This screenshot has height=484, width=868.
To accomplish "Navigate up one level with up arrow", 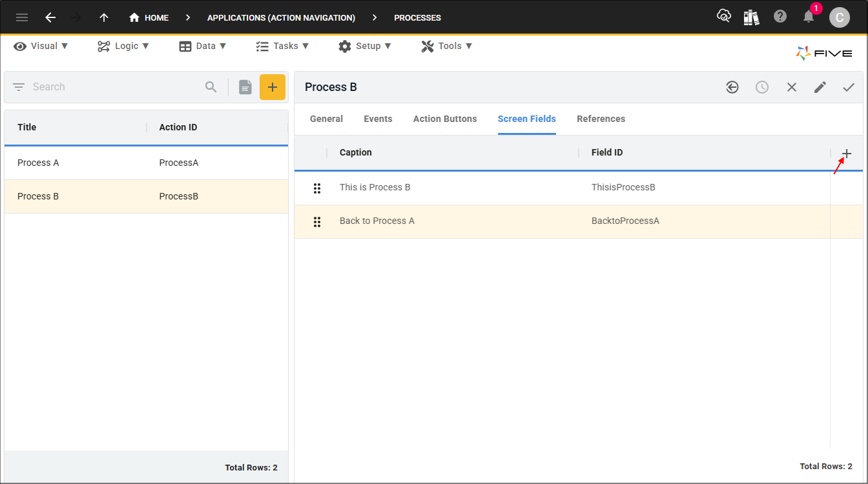I will [x=103, y=17].
